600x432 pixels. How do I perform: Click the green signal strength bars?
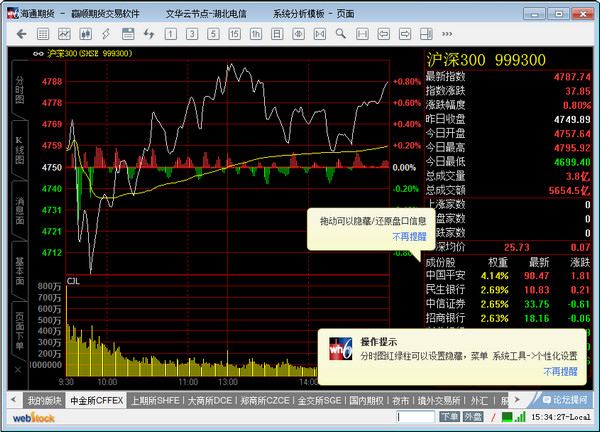(x=520, y=417)
